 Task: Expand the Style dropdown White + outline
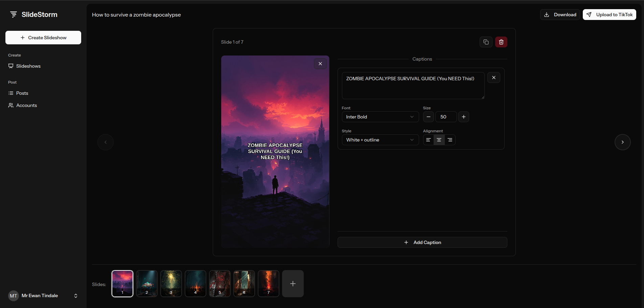380,140
